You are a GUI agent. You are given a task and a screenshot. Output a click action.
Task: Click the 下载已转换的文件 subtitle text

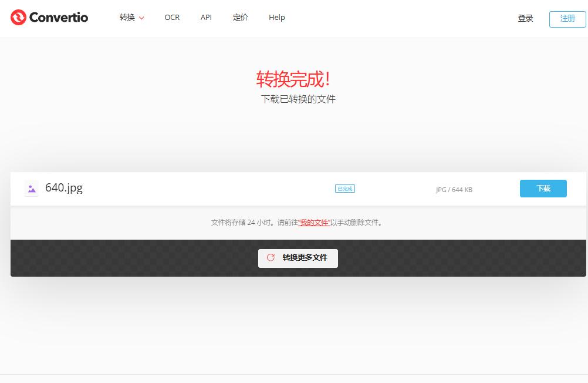[x=298, y=99]
